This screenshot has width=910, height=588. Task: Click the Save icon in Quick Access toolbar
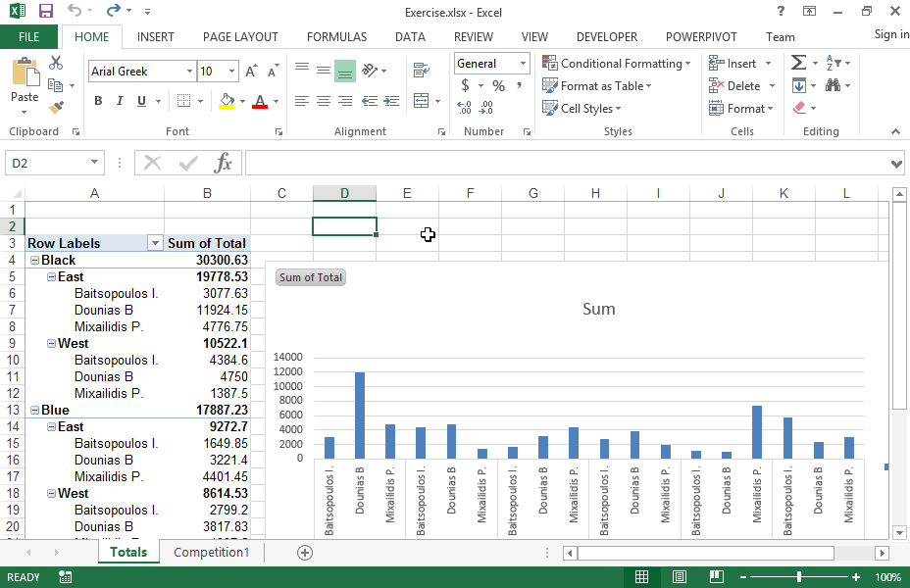tap(45, 11)
